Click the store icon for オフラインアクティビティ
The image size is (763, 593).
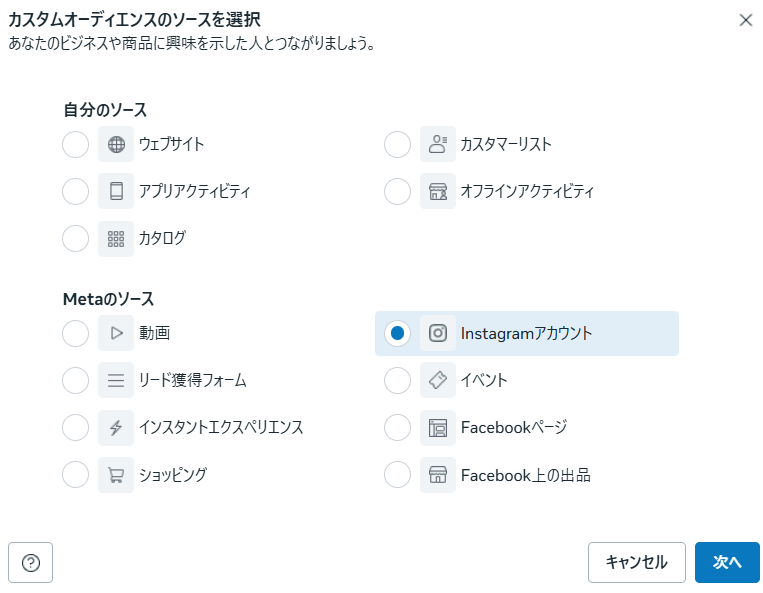(x=438, y=191)
